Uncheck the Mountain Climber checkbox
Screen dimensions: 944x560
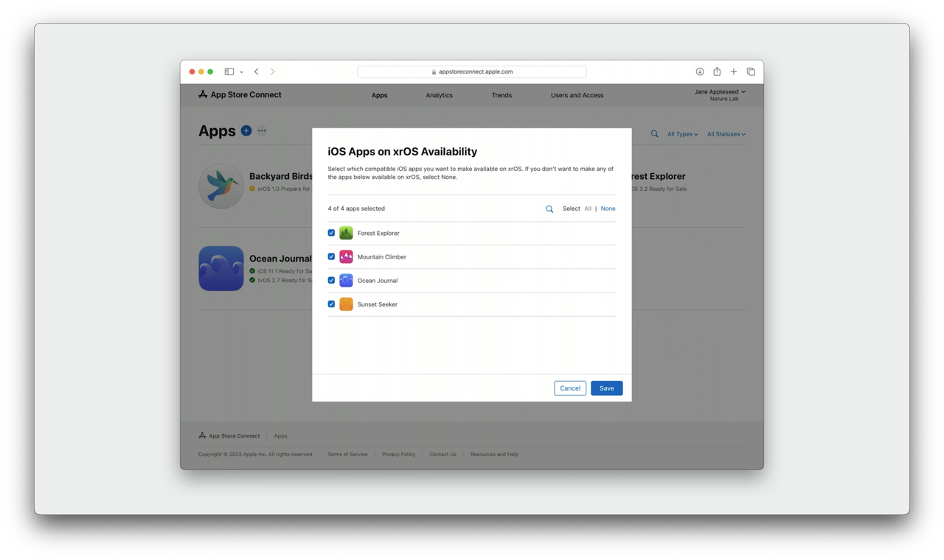[x=331, y=256]
